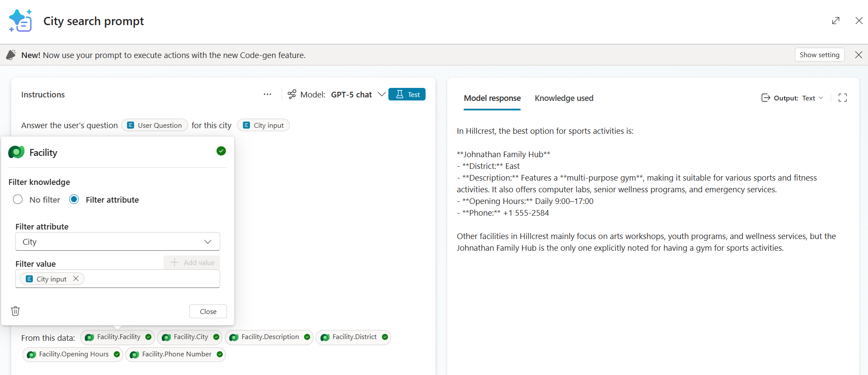
Task: Click the full screen response icon
Action: [842, 98]
